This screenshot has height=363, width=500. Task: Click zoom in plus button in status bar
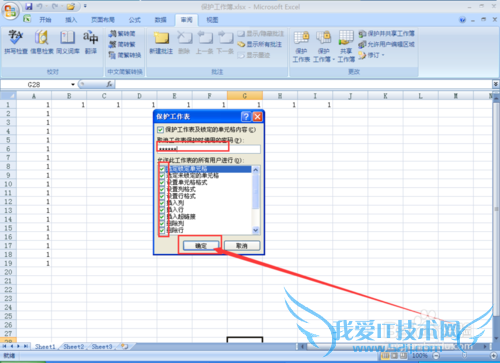click(494, 356)
